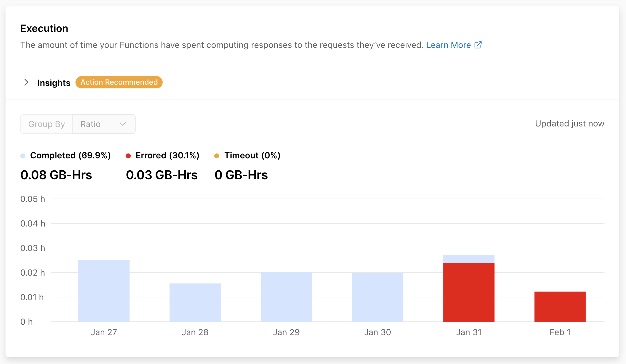Click the Feb 1 errored bar
The width and height of the screenshot is (626, 364).
(560, 307)
